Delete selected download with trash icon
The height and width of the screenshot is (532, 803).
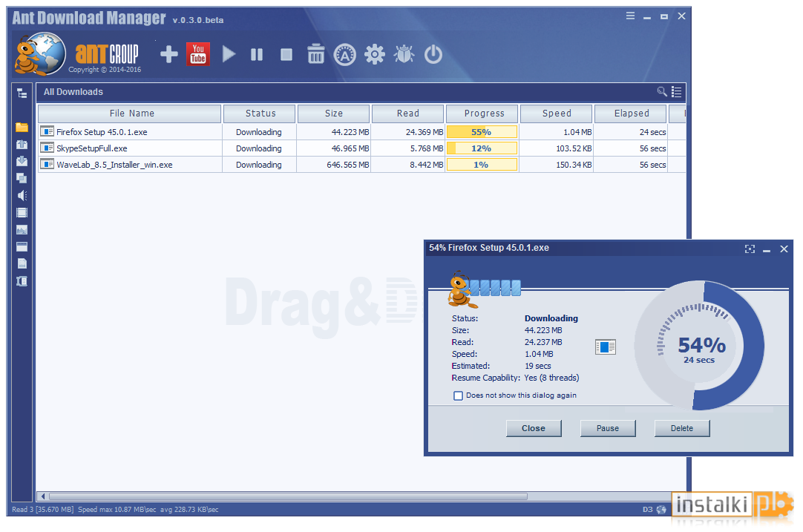point(315,53)
